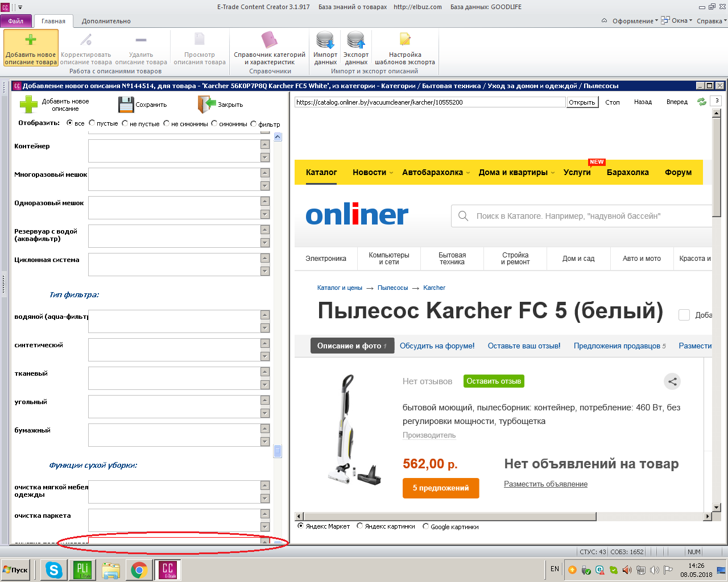Open the Файл menu
This screenshot has width=728, height=582.
16,21
